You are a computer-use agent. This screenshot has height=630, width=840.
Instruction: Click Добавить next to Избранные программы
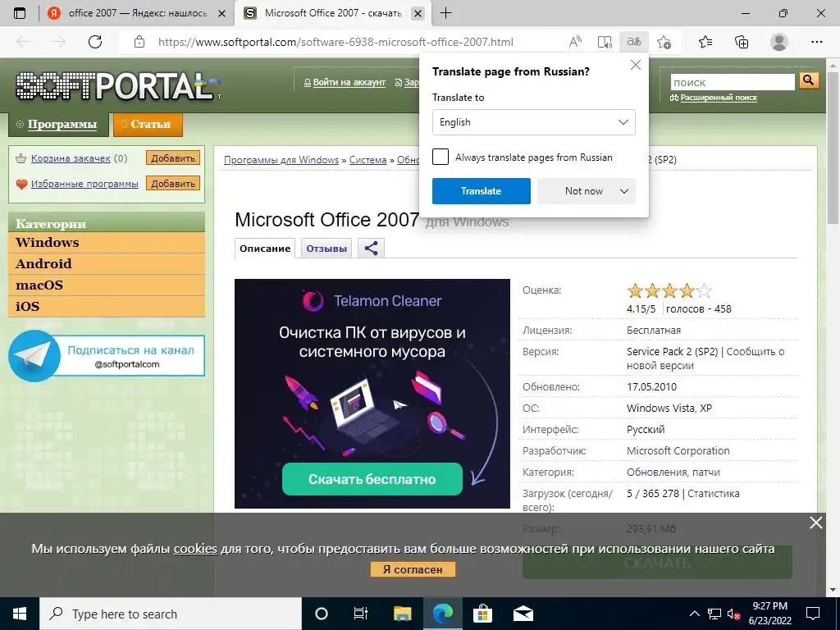pos(173,183)
